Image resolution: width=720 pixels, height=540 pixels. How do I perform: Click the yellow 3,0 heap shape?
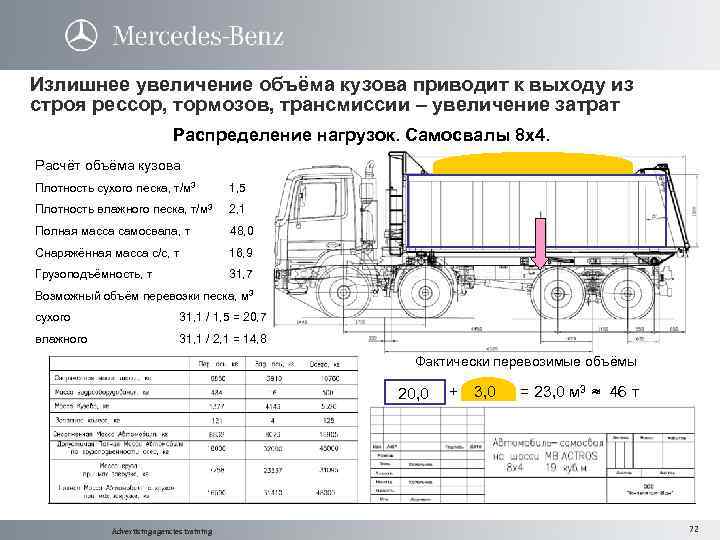pyautogui.click(x=488, y=391)
